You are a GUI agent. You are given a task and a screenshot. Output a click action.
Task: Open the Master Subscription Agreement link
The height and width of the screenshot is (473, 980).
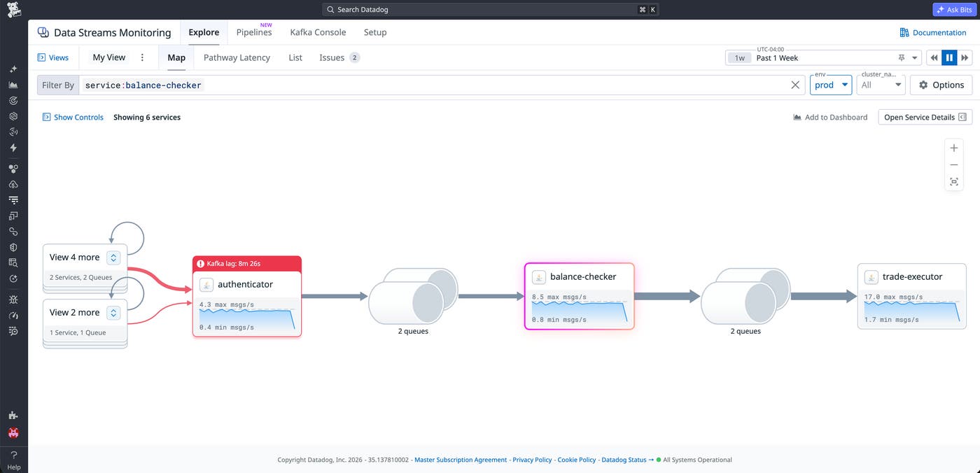461,460
